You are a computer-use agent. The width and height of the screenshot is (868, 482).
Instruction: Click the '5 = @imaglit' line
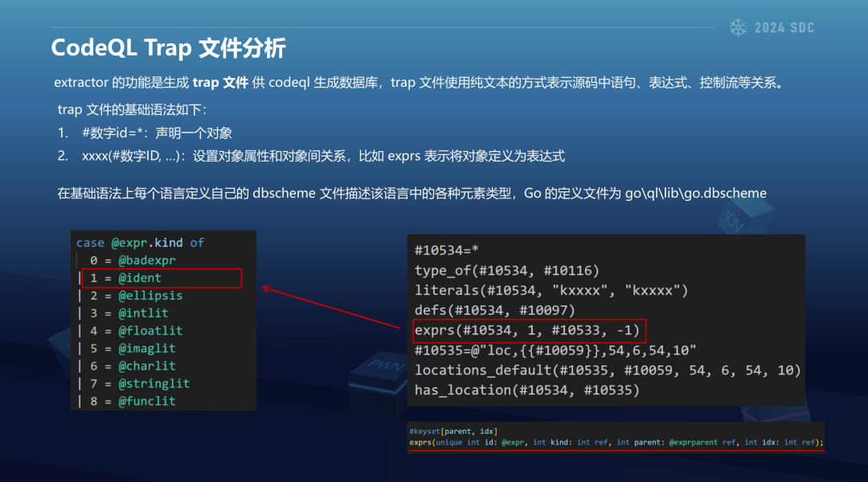pos(133,349)
